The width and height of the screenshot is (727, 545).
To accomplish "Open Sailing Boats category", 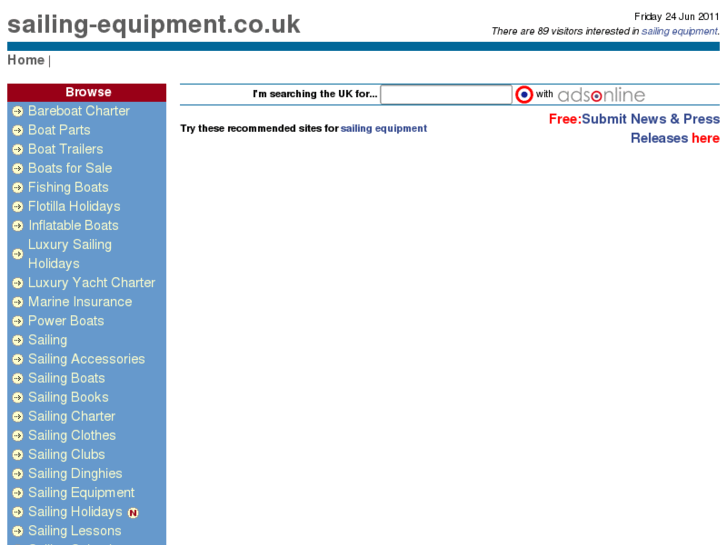I will click(x=67, y=378).
